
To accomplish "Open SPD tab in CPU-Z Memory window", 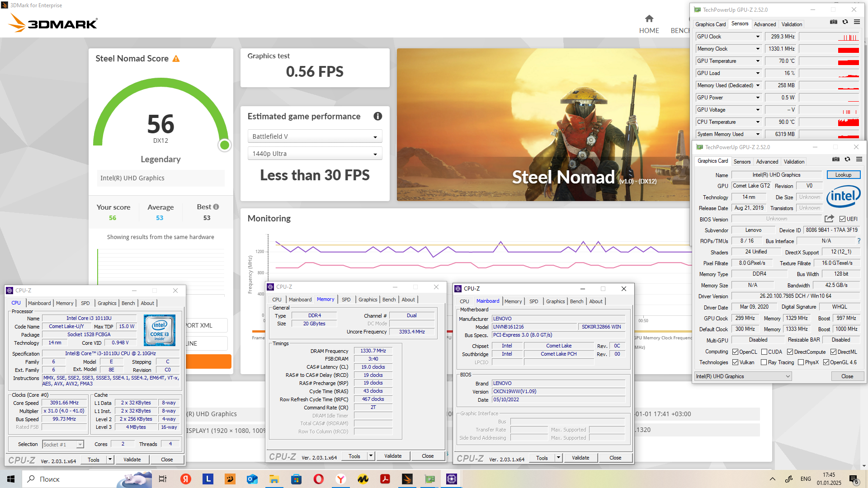I will [x=346, y=300].
